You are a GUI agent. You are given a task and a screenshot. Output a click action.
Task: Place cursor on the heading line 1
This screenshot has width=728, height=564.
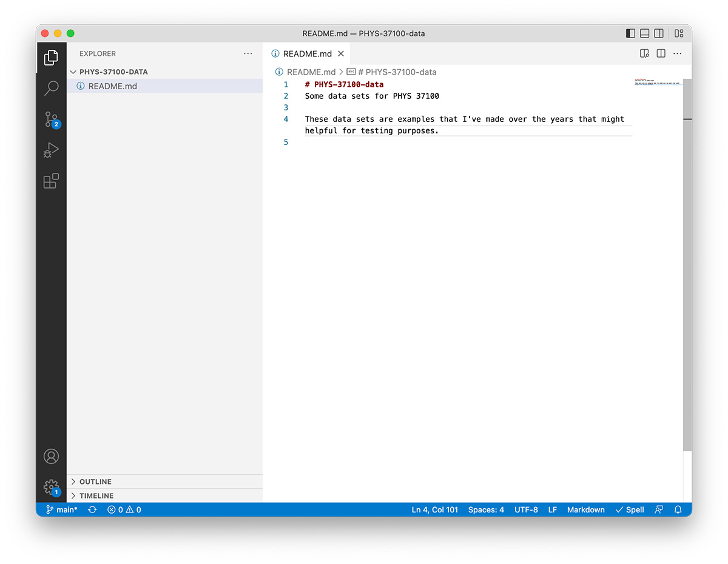tap(345, 84)
